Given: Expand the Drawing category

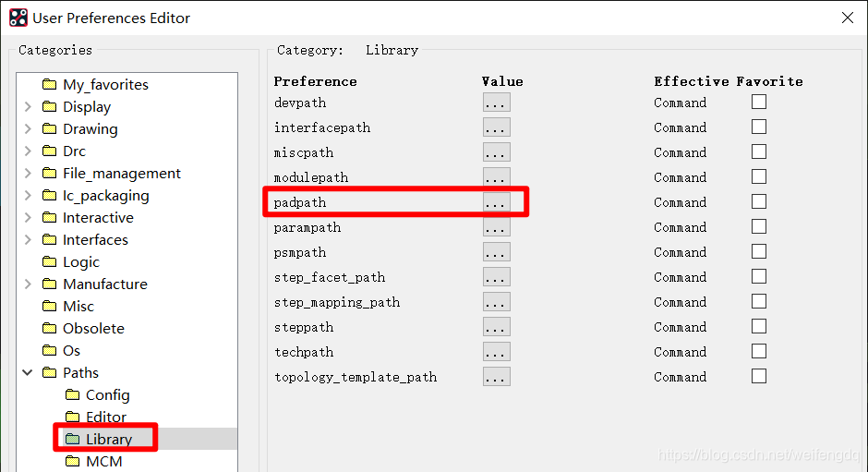Looking at the screenshot, I should [28, 128].
